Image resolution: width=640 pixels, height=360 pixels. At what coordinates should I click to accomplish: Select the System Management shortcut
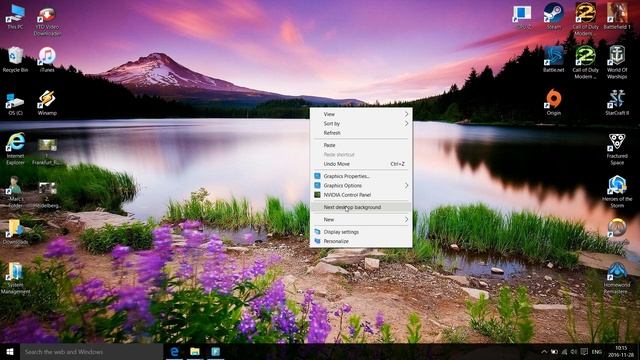click(x=15, y=278)
